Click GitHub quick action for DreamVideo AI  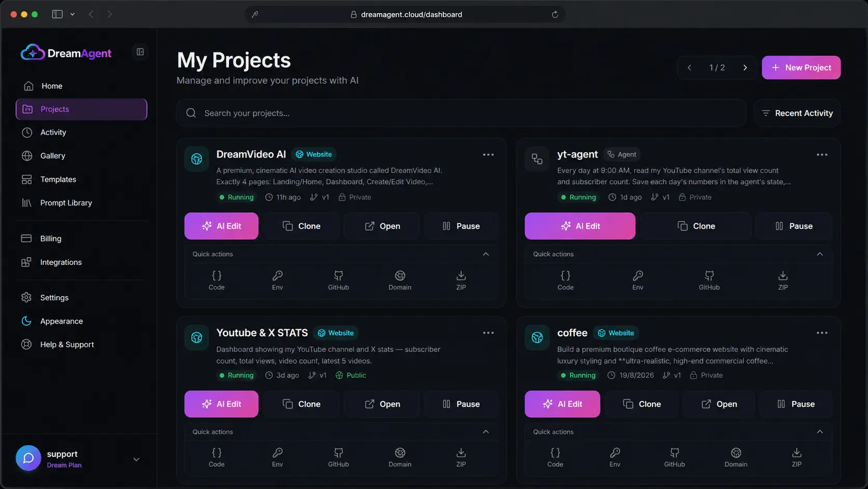click(x=338, y=280)
